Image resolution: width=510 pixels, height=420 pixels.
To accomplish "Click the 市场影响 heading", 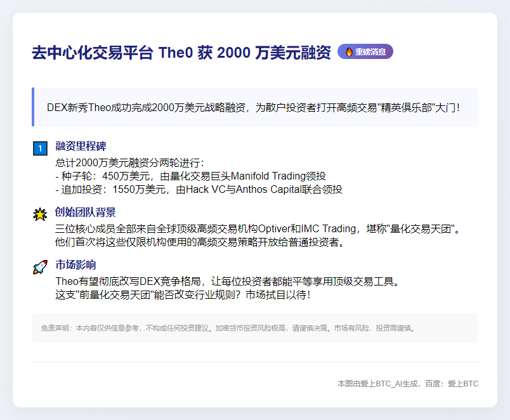I will tap(75, 265).
